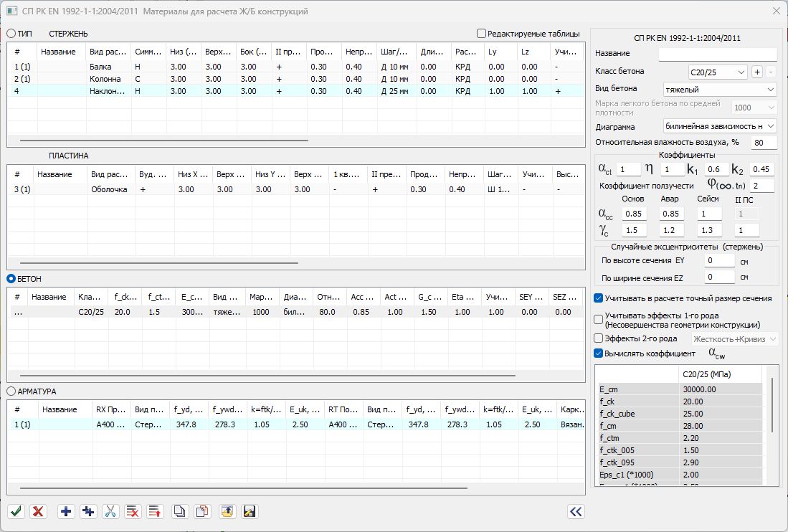Click the blue plus add-row icon

coord(66,511)
